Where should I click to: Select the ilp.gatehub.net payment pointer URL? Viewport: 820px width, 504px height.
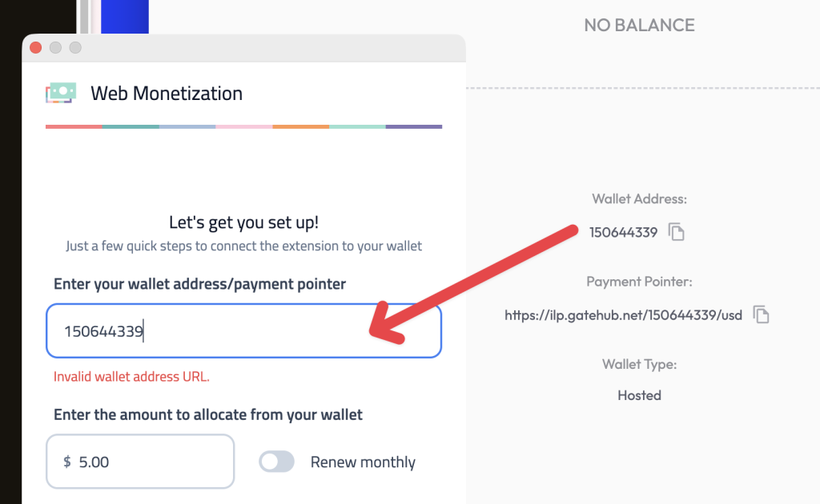(x=623, y=315)
